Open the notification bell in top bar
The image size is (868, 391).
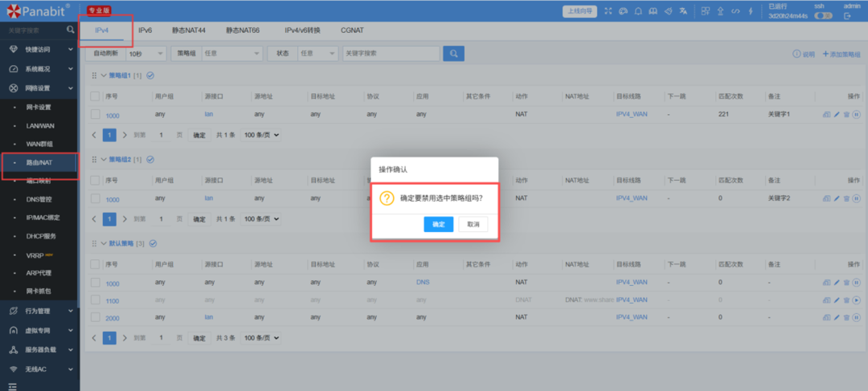(x=637, y=11)
